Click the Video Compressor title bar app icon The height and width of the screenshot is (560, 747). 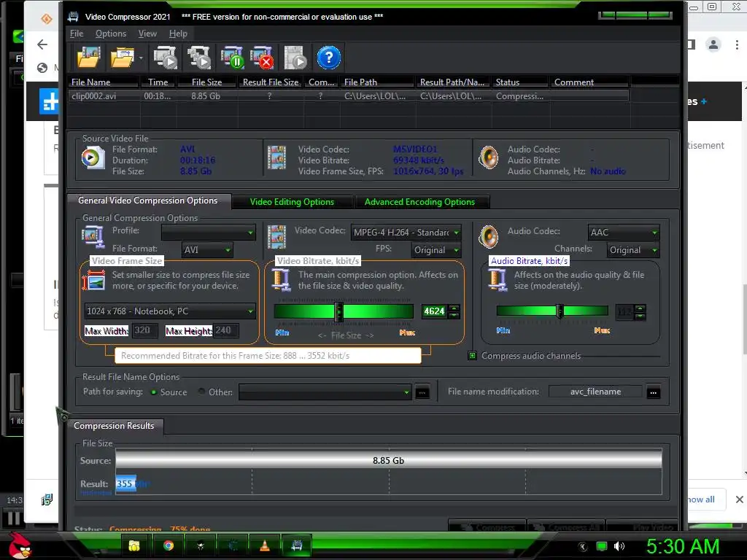(73, 17)
